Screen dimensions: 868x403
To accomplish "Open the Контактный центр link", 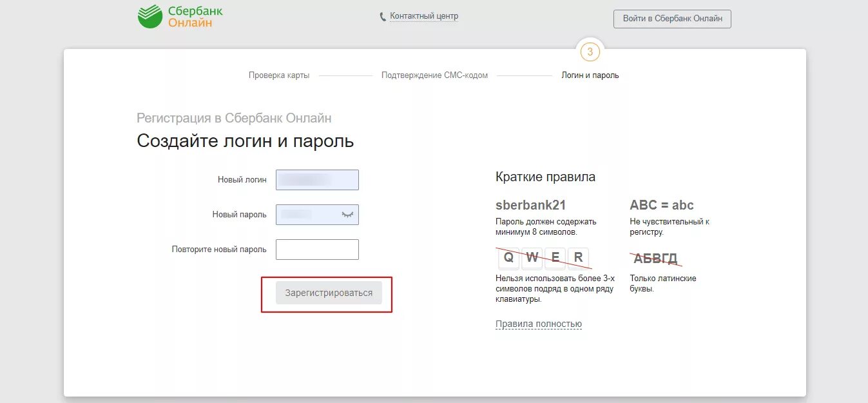I will [424, 16].
